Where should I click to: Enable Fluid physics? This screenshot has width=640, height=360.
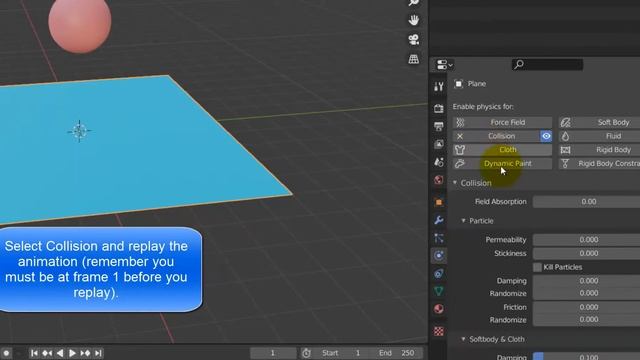[x=599, y=136]
